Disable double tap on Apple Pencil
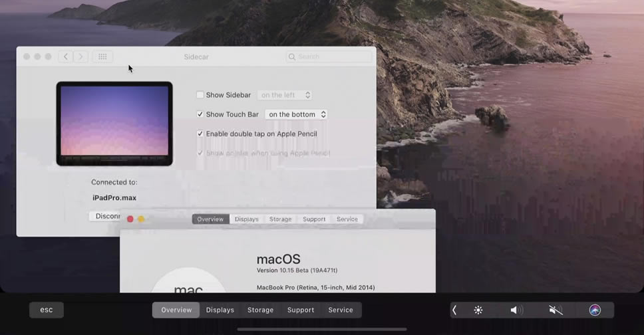 coord(200,134)
